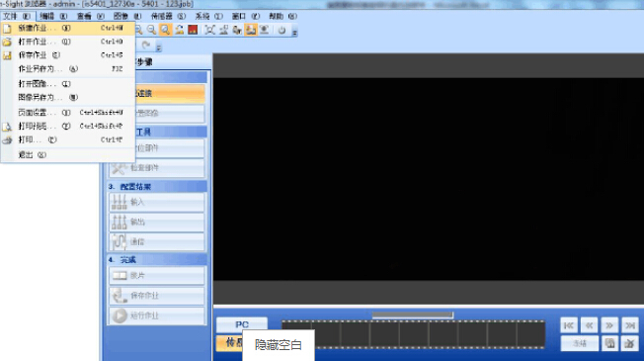Click the 运行作业 step with play icon
This screenshot has width=644, height=361.
click(x=156, y=316)
